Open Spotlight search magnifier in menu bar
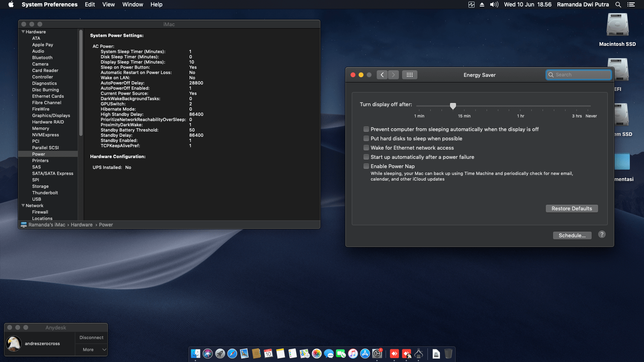 618,4
